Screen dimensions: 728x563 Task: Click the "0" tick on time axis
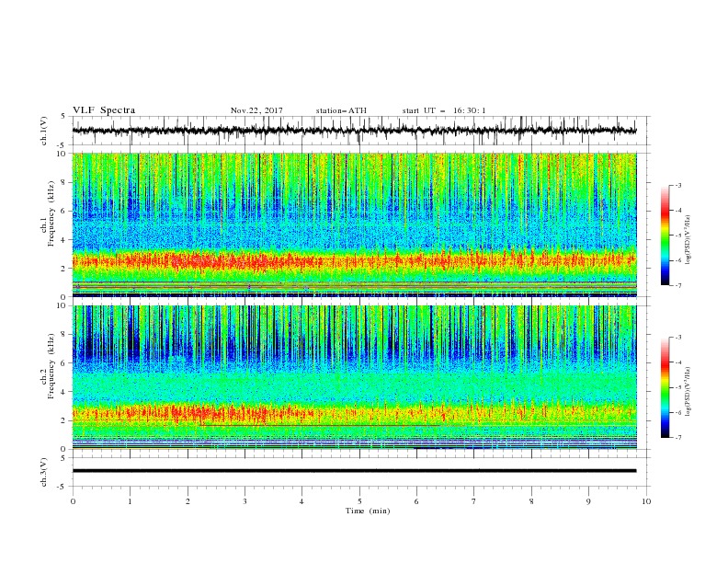point(73,501)
